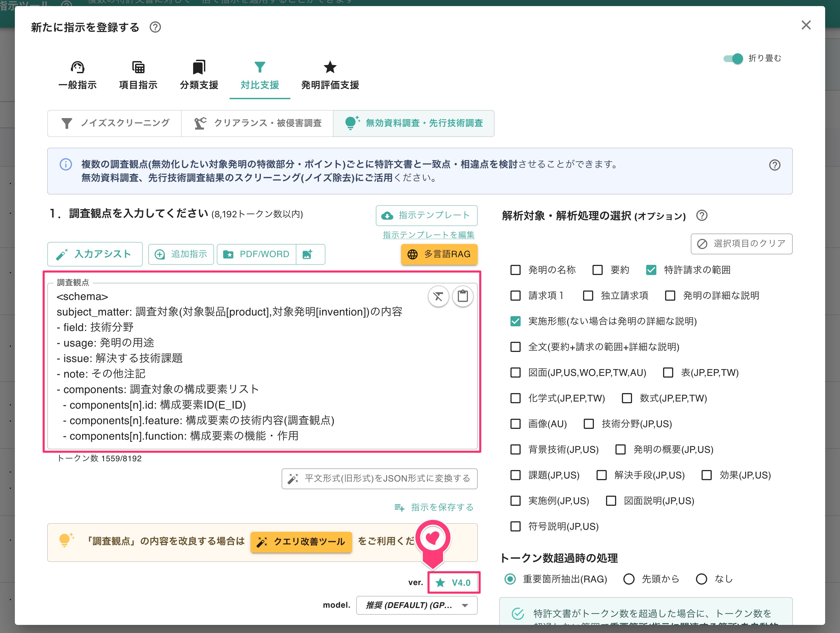The image size is (840, 633).
Task: Switch to the 一般指示 tab
Action: click(x=77, y=75)
